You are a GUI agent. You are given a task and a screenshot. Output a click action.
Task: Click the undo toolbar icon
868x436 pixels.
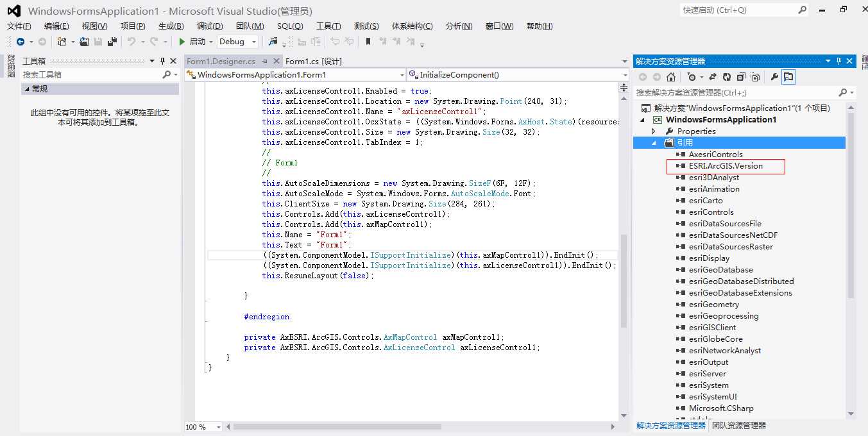point(132,42)
